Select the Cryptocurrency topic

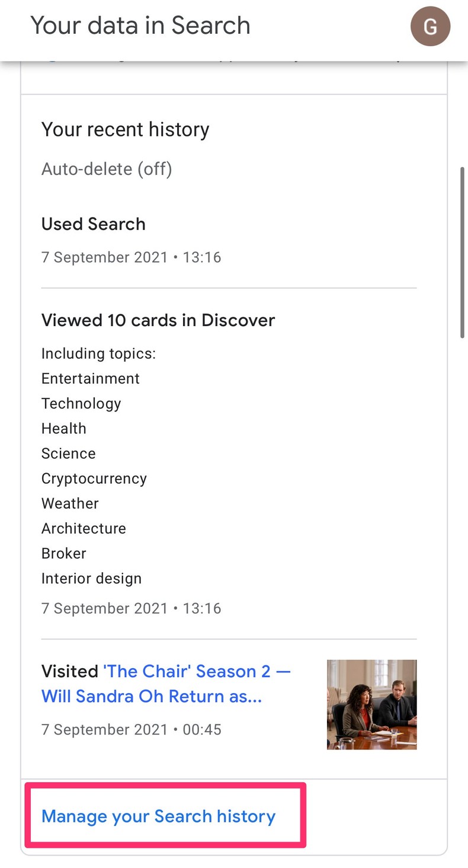tap(94, 478)
